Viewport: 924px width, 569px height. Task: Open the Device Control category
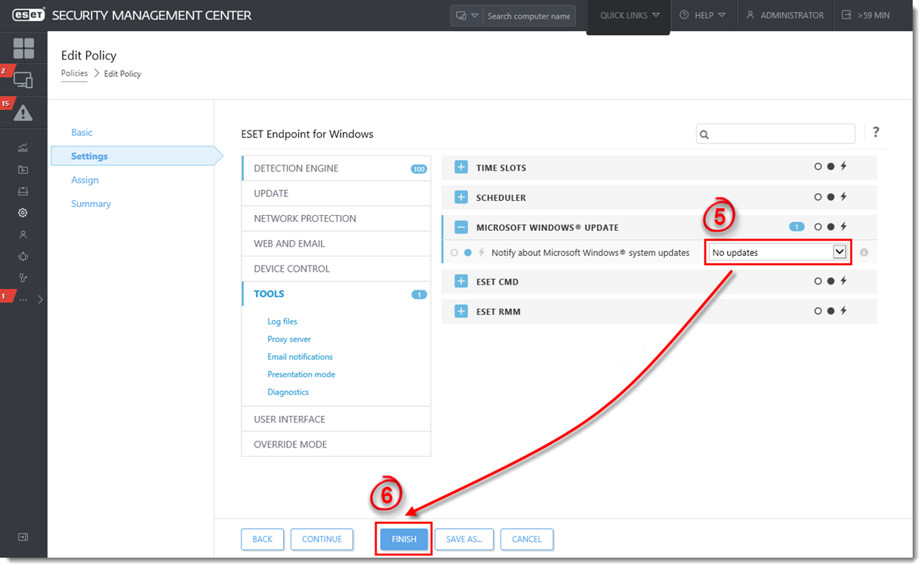(x=336, y=269)
